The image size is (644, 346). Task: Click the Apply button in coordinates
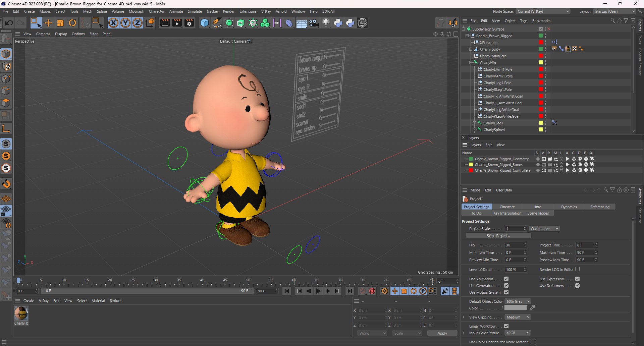point(442,333)
